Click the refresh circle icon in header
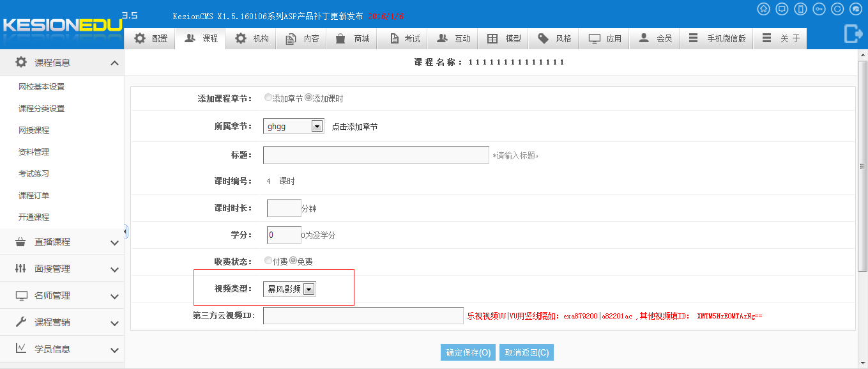Viewport: 868px width, 369px height. (837, 9)
